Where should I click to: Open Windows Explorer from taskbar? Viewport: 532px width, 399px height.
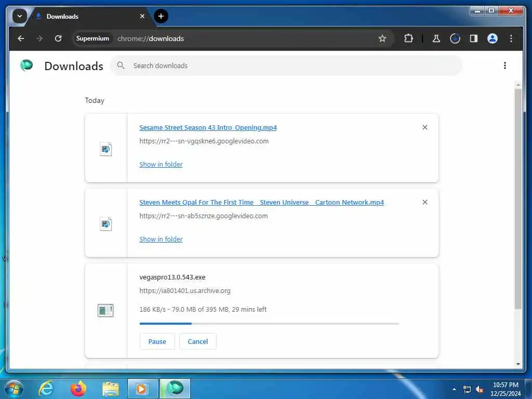tap(111, 389)
